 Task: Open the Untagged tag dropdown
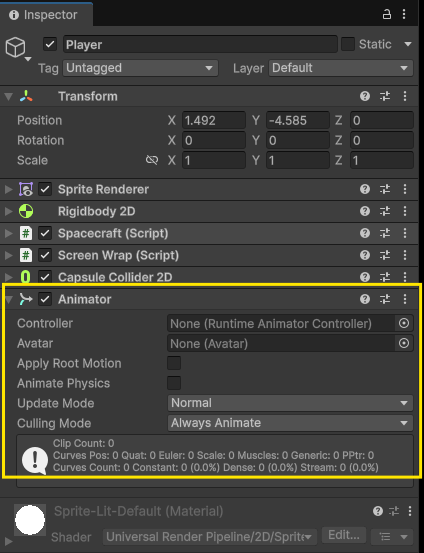140,68
